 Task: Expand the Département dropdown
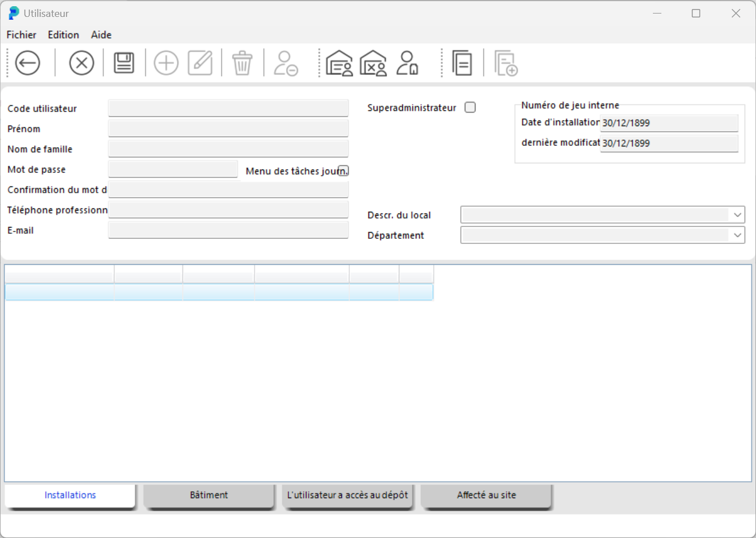point(737,235)
